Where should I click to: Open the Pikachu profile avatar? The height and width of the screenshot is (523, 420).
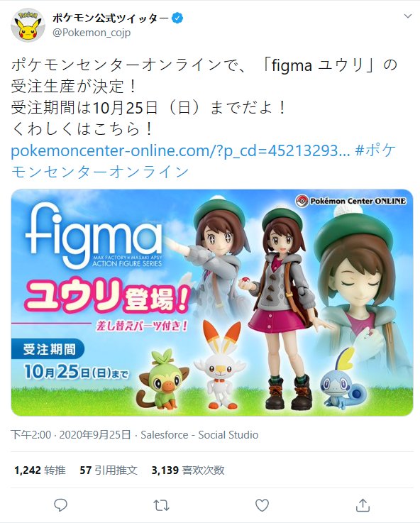pos(28,26)
